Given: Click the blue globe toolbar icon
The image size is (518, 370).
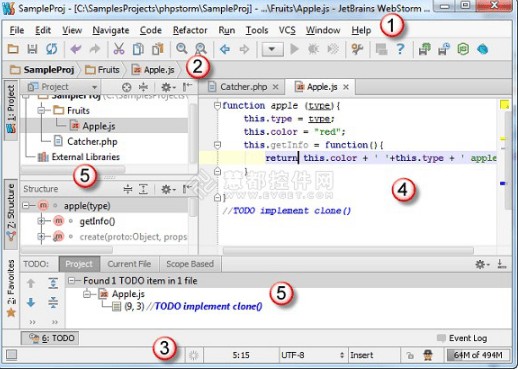Looking at the screenshot, I should click(x=482, y=49).
